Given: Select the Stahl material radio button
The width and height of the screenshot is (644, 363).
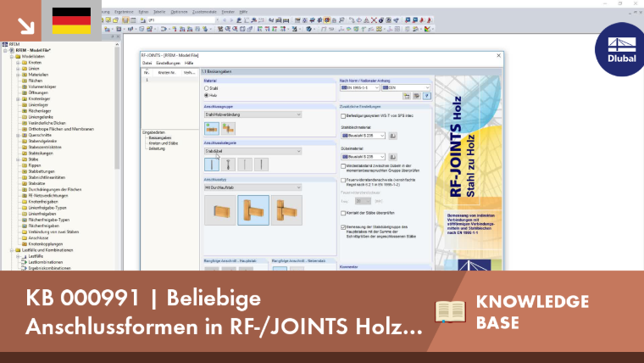Looking at the screenshot, I should click(x=207, y=88).
